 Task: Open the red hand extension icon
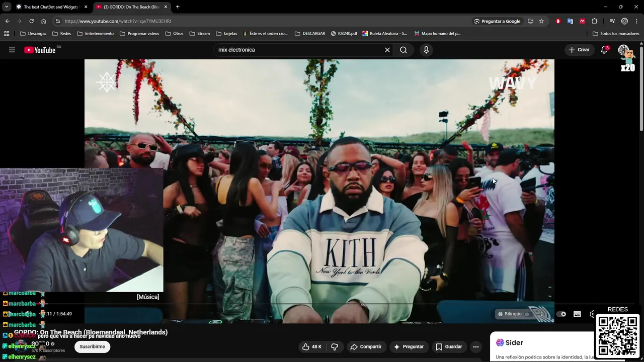558,21
